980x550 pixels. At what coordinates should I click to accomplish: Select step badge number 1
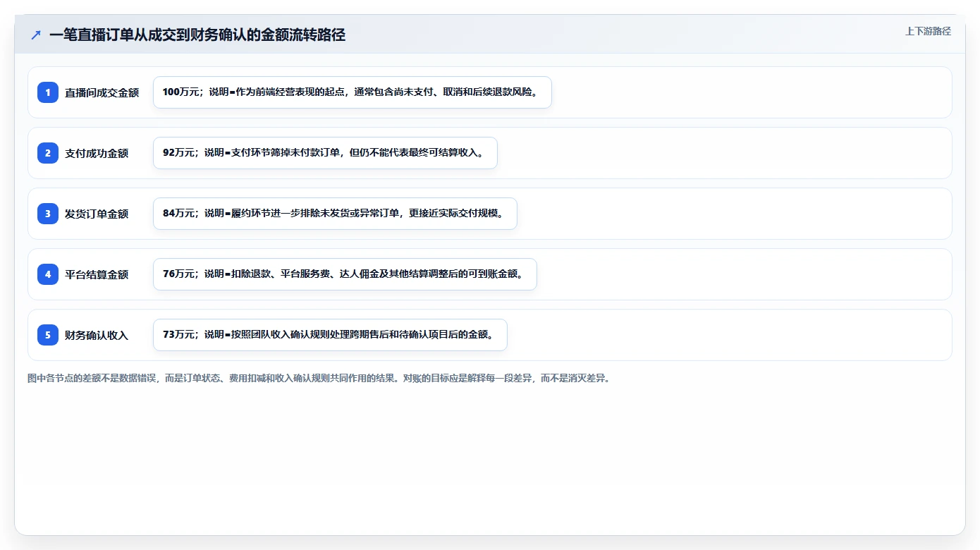tap(48, 92)
